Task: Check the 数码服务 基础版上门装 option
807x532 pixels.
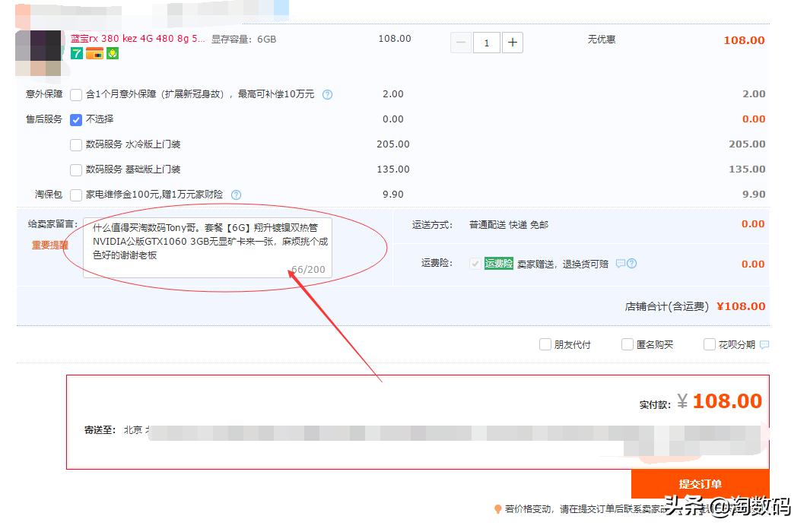Action: (76, 169)
